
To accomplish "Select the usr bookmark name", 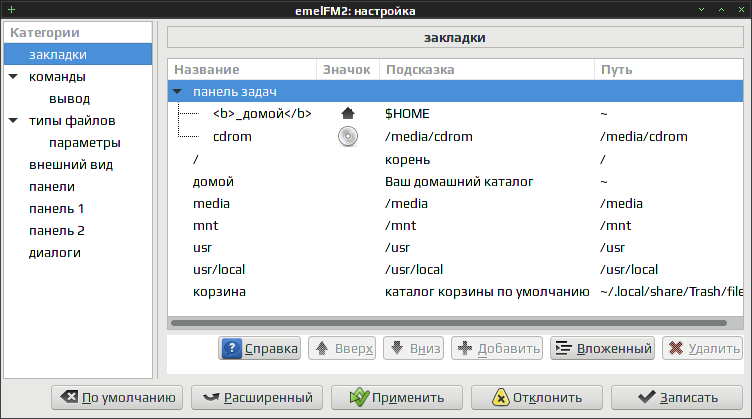I will 202,248.
